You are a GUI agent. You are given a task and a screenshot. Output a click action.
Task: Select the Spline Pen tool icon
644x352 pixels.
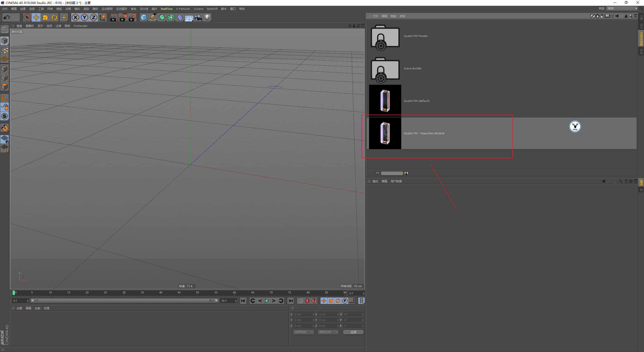[153, 18]
